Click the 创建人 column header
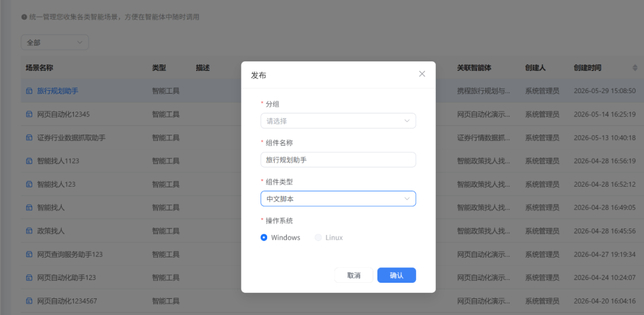This screenshot has height=315, width=644. pyautogui.click(x=535, y=68)
